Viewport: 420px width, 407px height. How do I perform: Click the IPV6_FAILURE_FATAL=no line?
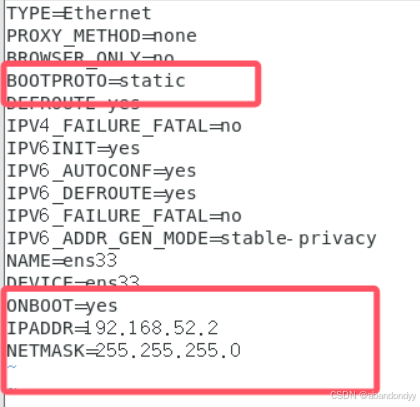[x=124, y=216]
